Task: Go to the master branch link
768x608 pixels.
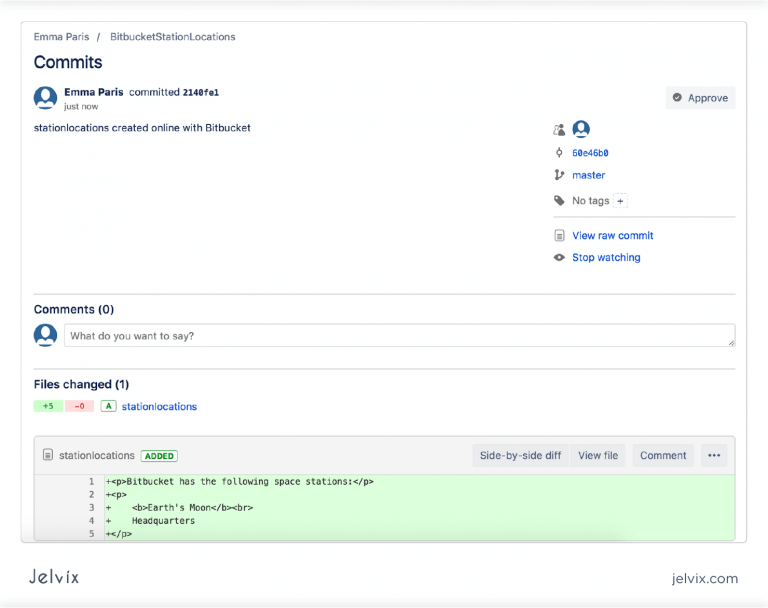Action: click(x=588, y=175)
